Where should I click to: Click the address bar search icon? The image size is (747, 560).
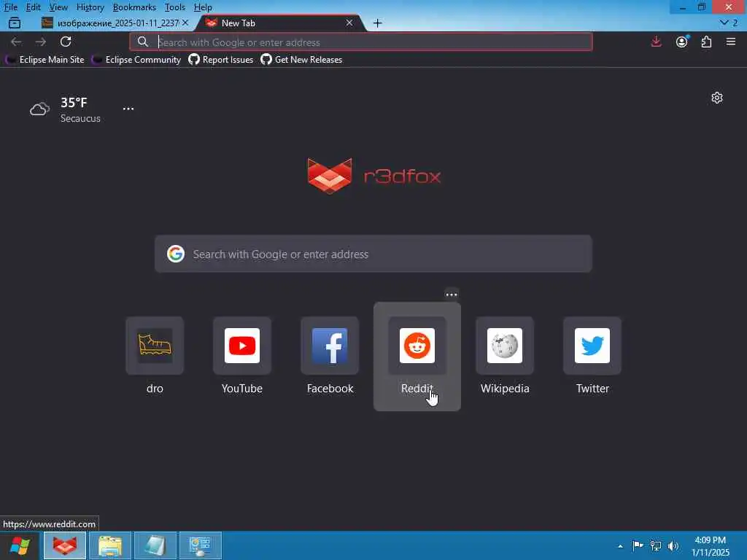click(x=143, y=42)
